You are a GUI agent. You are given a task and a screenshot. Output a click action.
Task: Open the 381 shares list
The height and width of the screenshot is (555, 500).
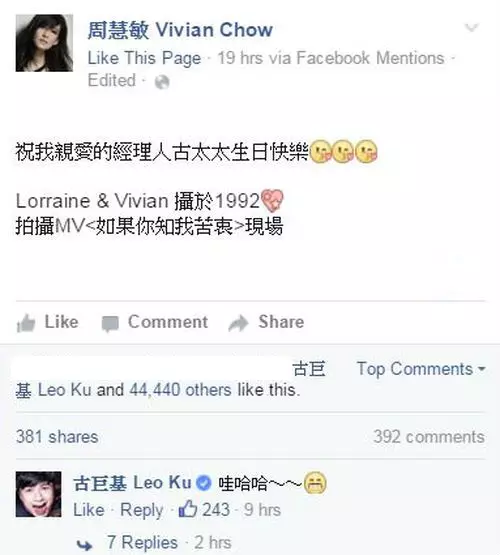(57, 436)
